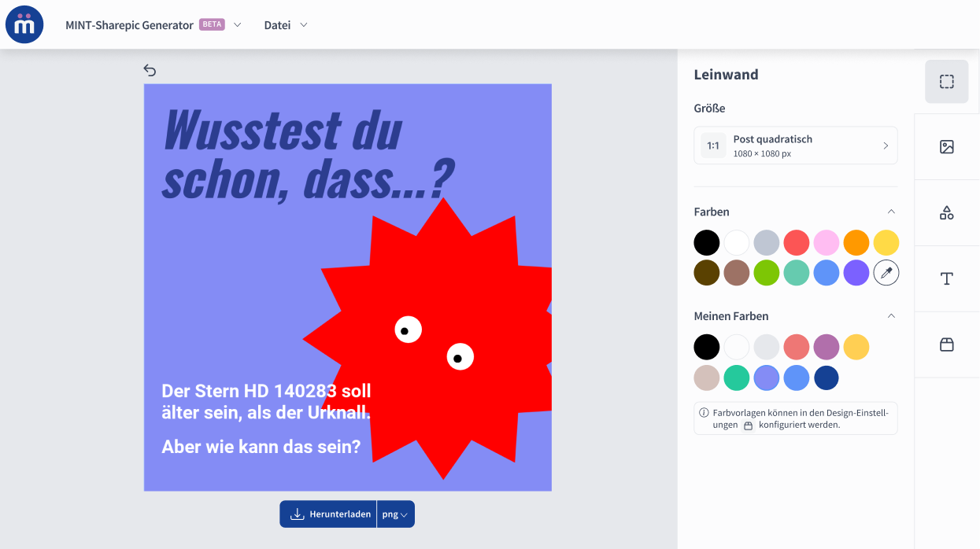Viewport: 980px width, 549px height.
Task: Click the undo arrow above canvas
Action: [x=150, y=71]
